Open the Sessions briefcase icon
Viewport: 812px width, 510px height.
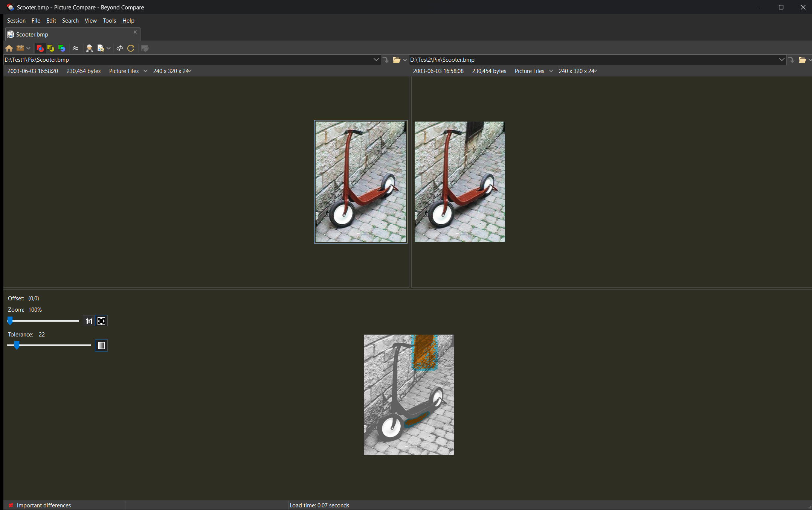tap(20, 48)
